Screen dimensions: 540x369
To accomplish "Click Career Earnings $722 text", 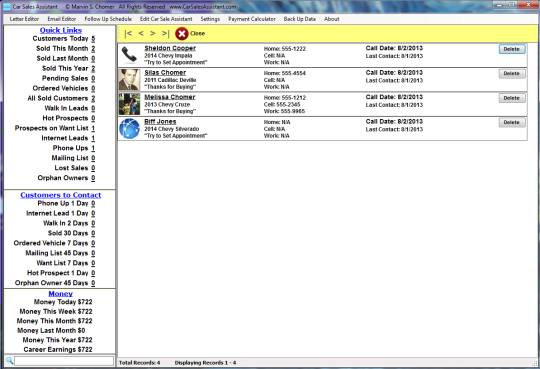I will click(58, 349).
